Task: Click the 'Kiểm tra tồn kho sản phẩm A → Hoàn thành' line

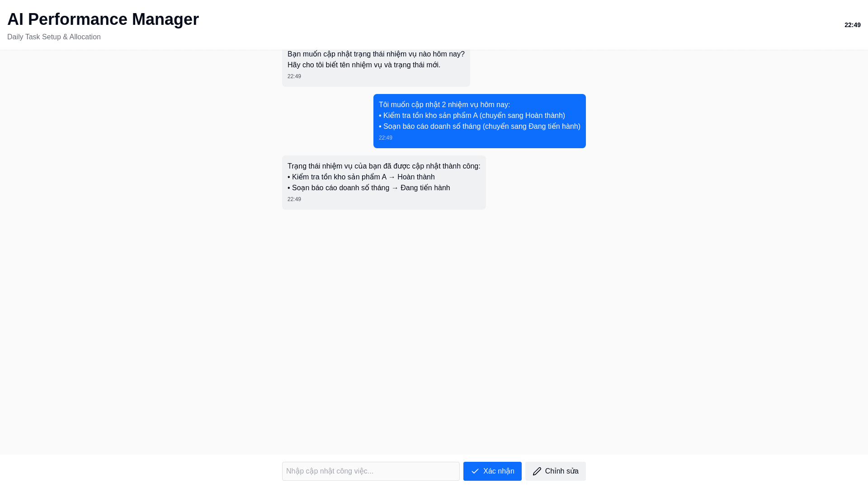Action: (x=361, y=177)
